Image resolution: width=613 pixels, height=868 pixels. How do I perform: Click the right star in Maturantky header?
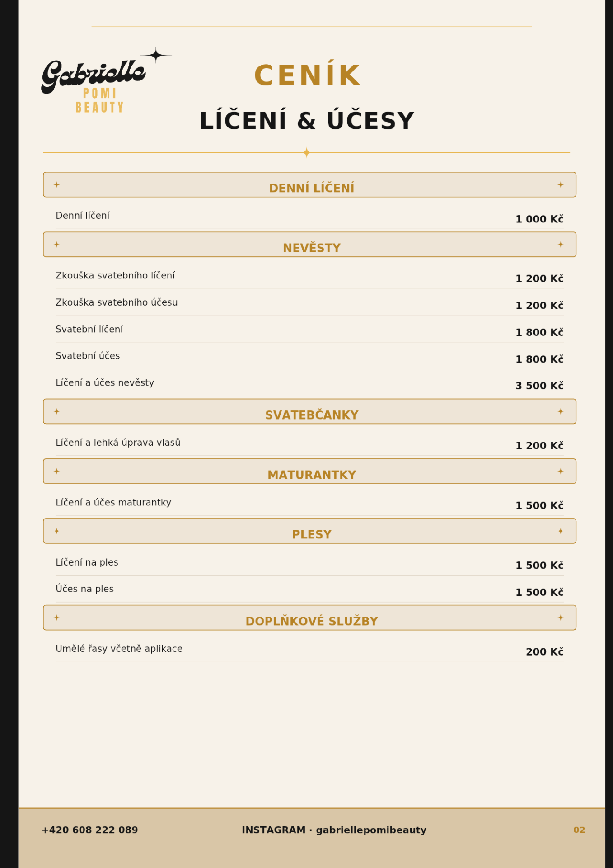pyautogui.click(x=560, y=471)
